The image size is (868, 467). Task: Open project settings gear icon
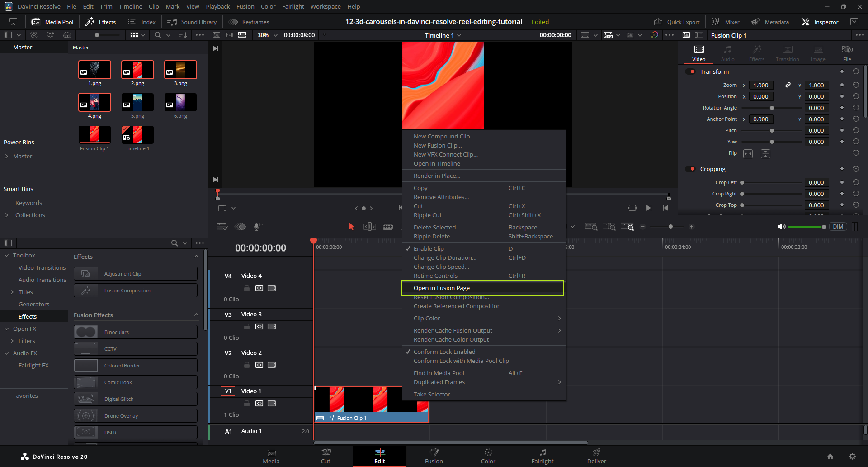(x=852, y=457)
